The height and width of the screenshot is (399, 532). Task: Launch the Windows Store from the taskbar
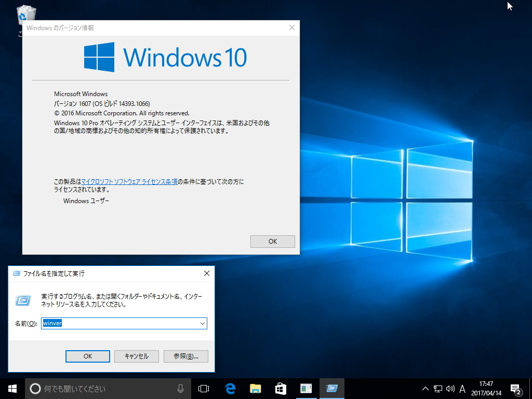pos(280,388)
